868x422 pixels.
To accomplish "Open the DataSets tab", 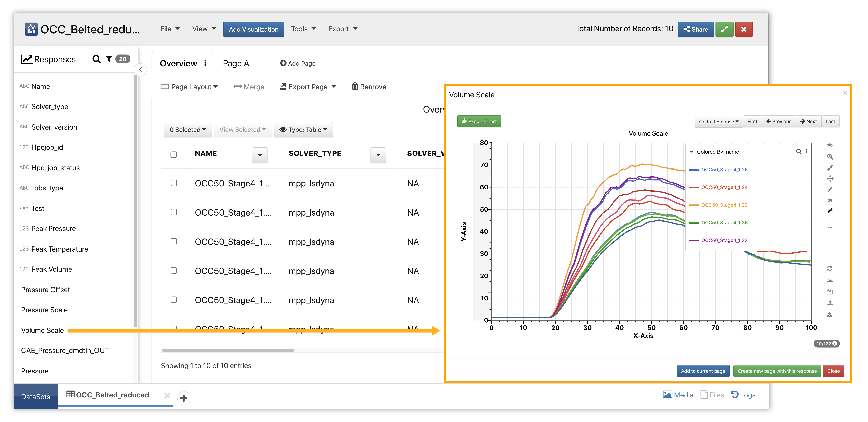I will point(36,397).
